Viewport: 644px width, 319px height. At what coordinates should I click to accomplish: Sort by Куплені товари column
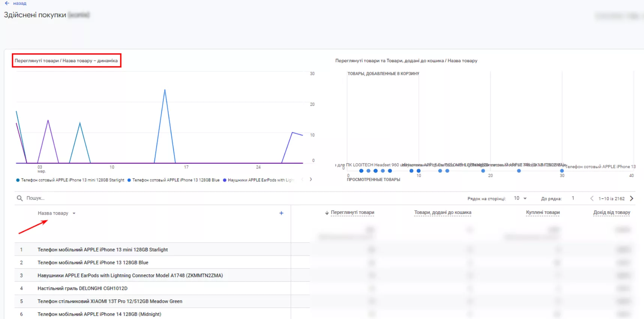tap(543, 212)
